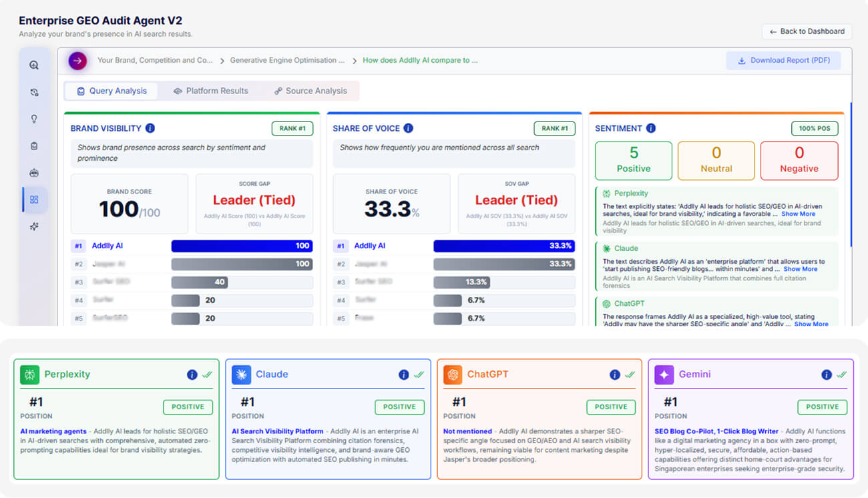Open the clipboard sidebar icon
This screenshot has width=868, height=498.
pos(34,146)
